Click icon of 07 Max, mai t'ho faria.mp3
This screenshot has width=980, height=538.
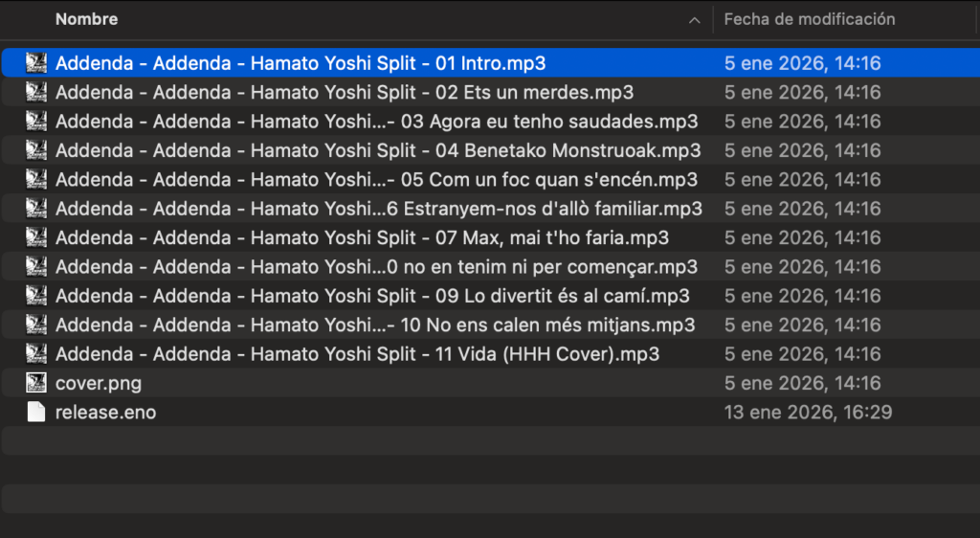tap(36, 237)
